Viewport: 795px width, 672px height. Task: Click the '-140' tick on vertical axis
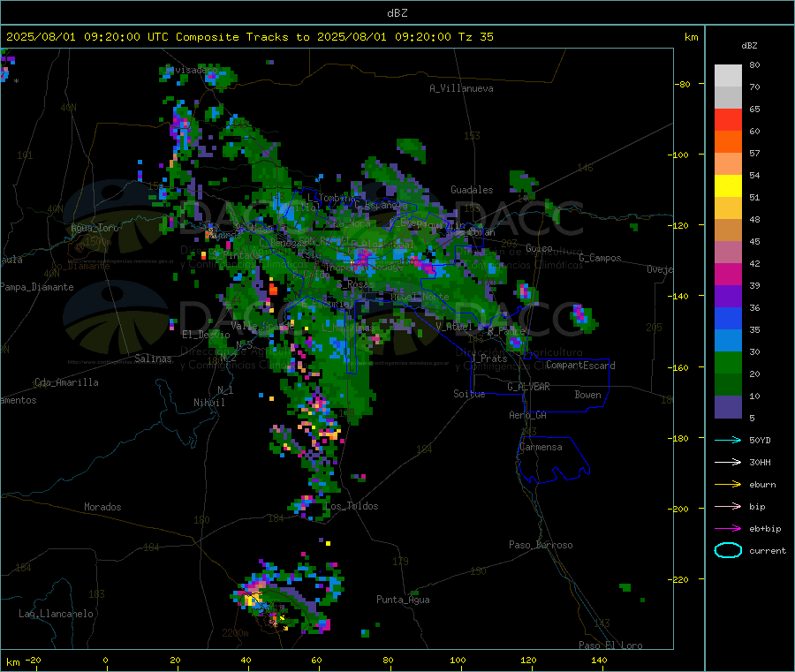point(678,297)
